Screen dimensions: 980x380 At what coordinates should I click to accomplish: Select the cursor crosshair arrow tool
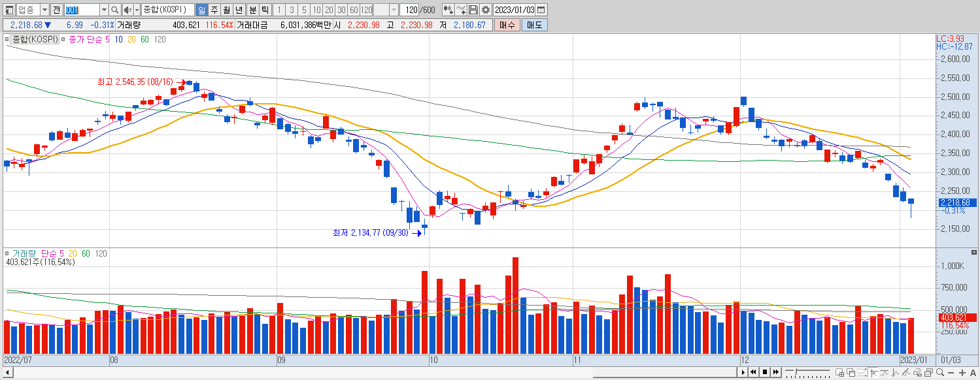tap(873, 373)
